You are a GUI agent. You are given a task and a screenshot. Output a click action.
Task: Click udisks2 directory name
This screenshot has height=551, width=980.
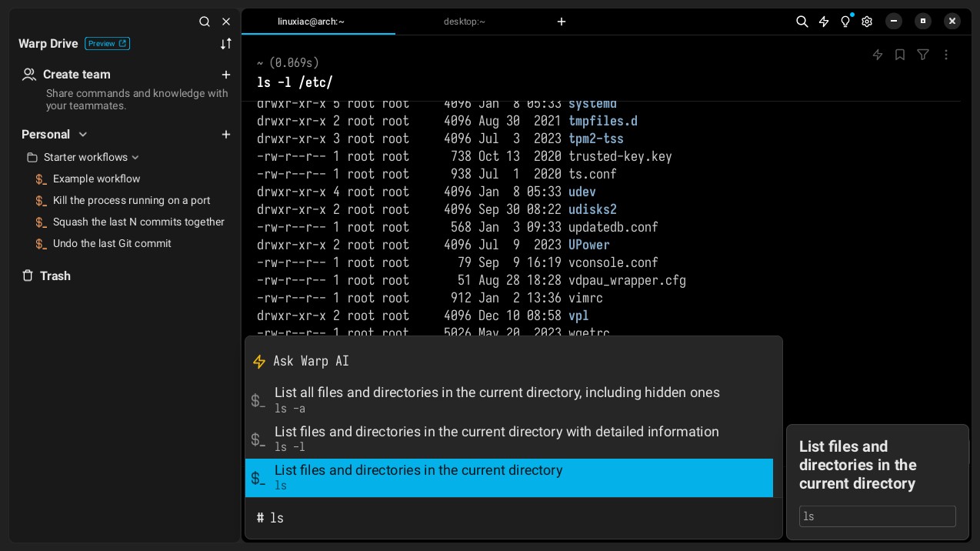point(592,209)
